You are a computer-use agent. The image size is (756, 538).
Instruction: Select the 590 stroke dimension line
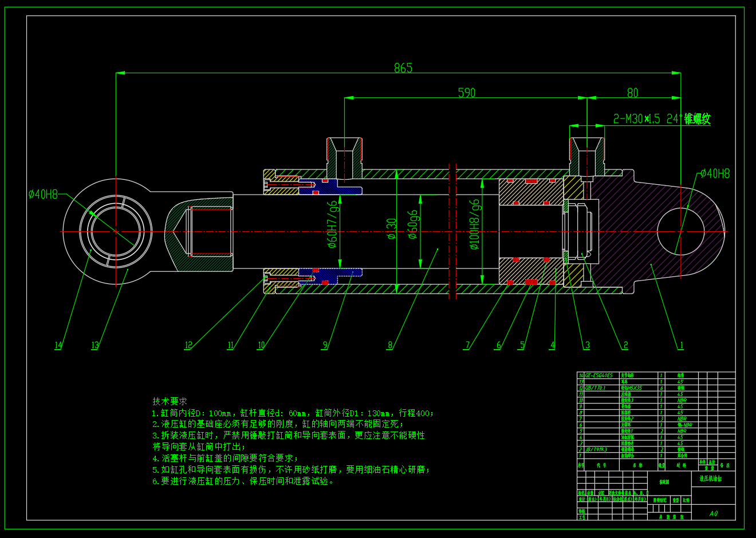468,93
